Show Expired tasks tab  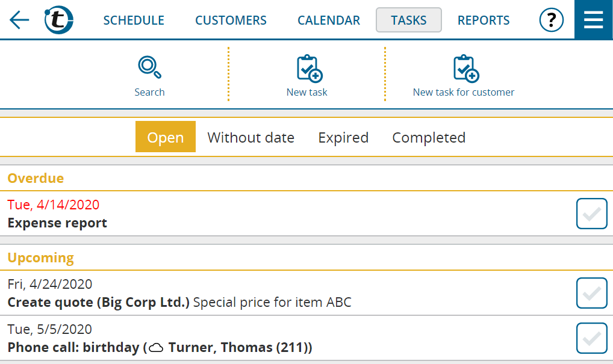pyautogui.click(x=343, y=137)
